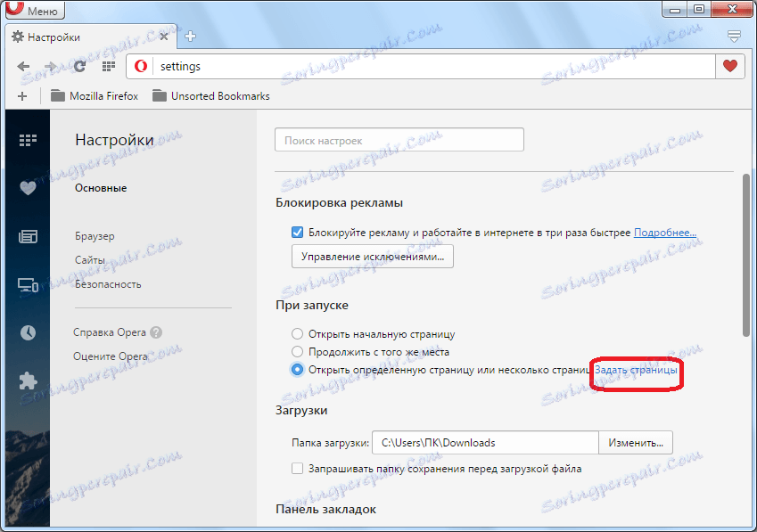Select the Настройки tab
Screen dimensions: 757x532
(92, 37)
